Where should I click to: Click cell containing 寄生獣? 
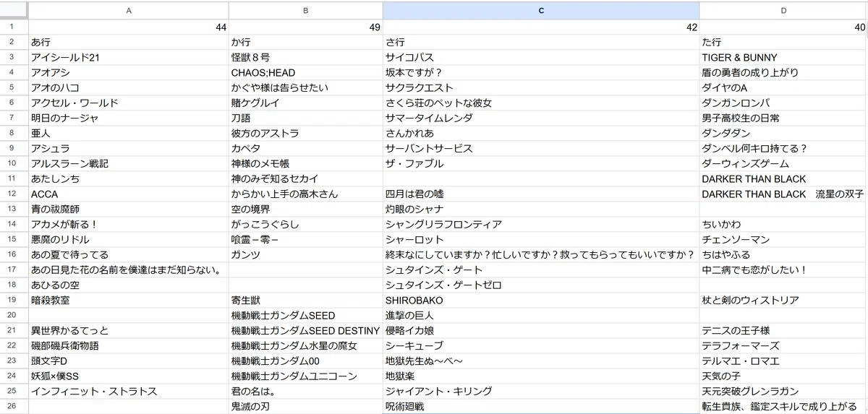pos(306,301)
